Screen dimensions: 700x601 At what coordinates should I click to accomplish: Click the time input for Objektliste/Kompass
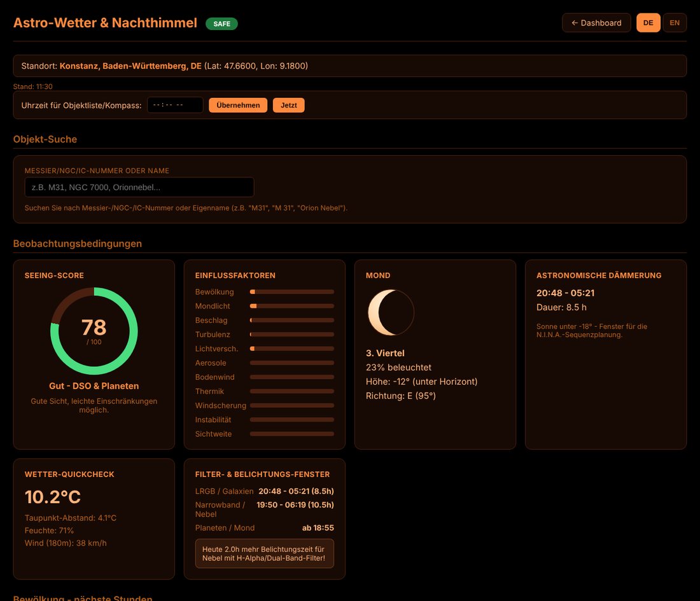(175, 105)
